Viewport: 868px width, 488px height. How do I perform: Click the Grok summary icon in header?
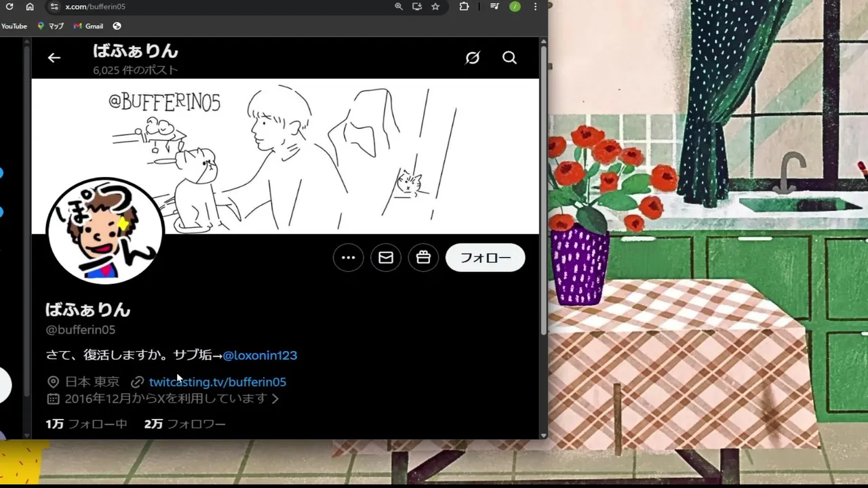tap(473, 58)
